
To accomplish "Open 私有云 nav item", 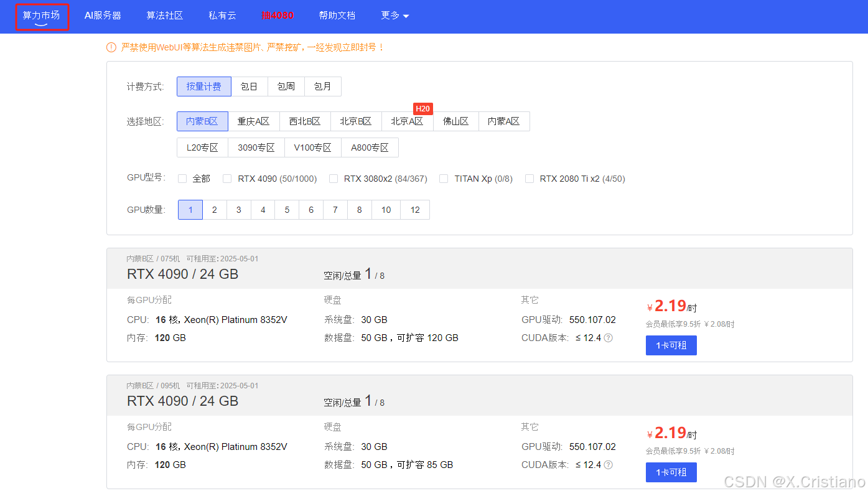I will pos(222,16).
